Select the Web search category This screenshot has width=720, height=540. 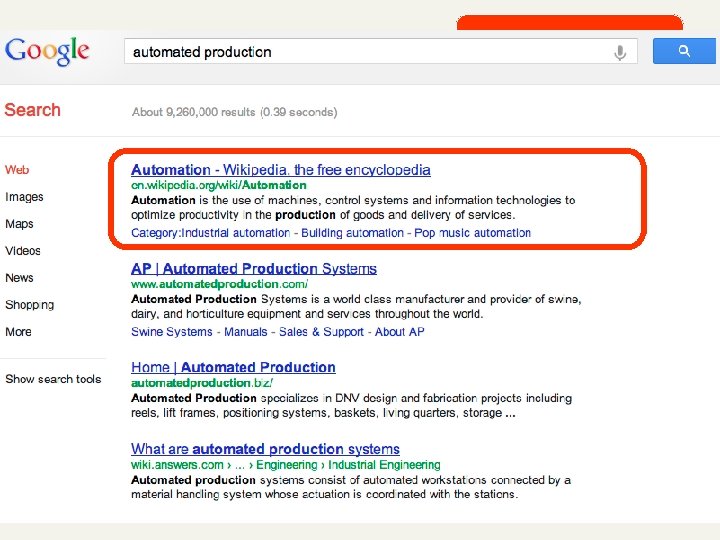click(x=17, y=170)
